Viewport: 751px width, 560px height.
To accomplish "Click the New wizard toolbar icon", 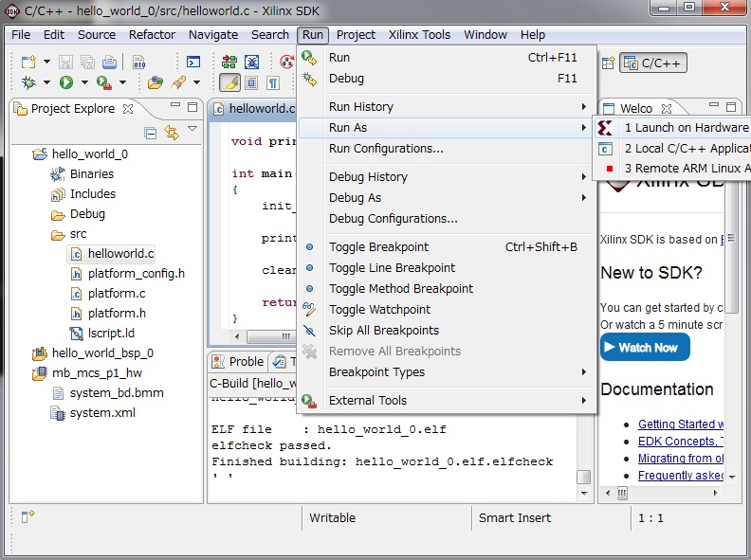I will coord(28,63).
